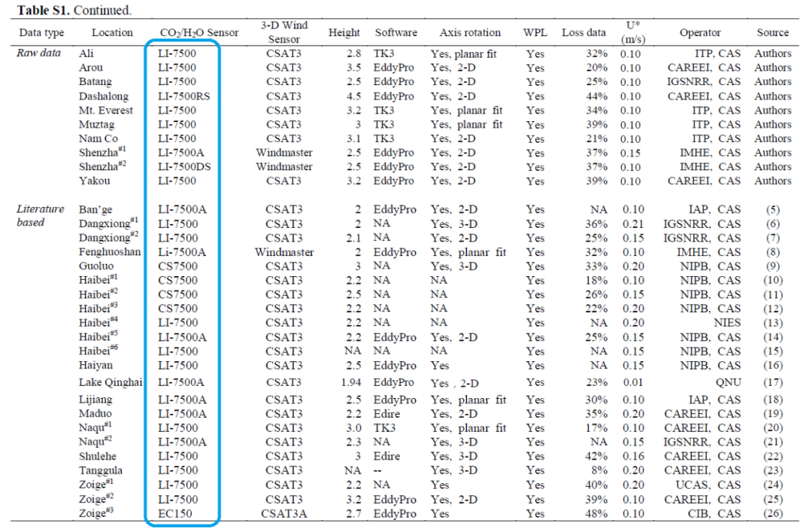The height and width of the screenshot is (532, 812).
Task: Select the 'Axis rotation' column header
Action: point(470,33)
